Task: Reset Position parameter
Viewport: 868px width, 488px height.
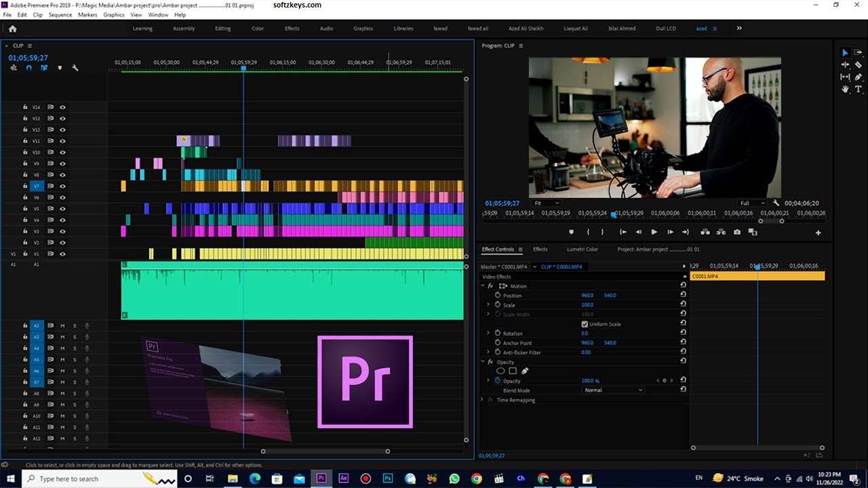Action: point(683,296)
